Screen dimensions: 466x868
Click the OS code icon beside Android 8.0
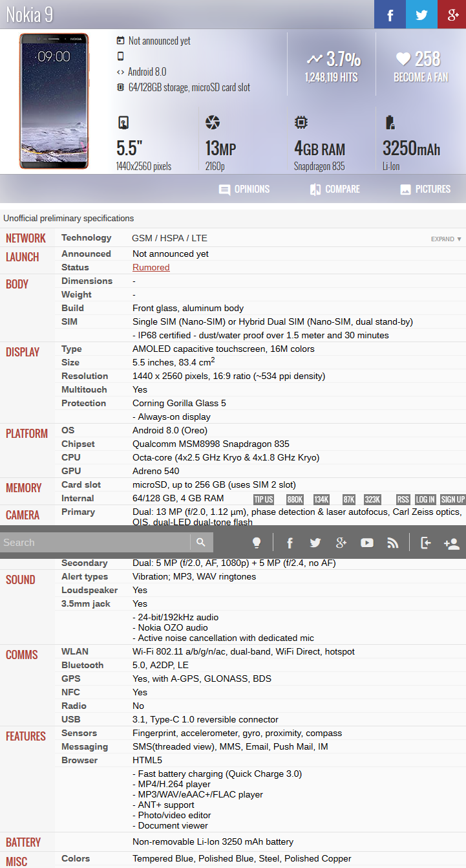coord(120,72)
